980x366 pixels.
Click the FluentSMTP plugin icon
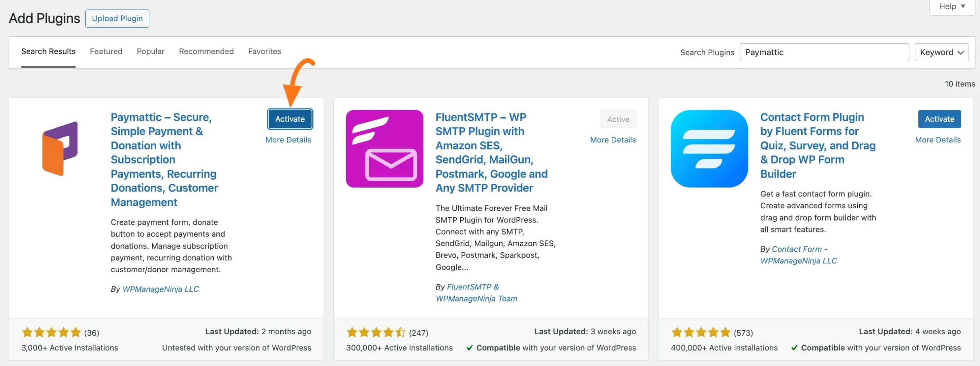384,149
